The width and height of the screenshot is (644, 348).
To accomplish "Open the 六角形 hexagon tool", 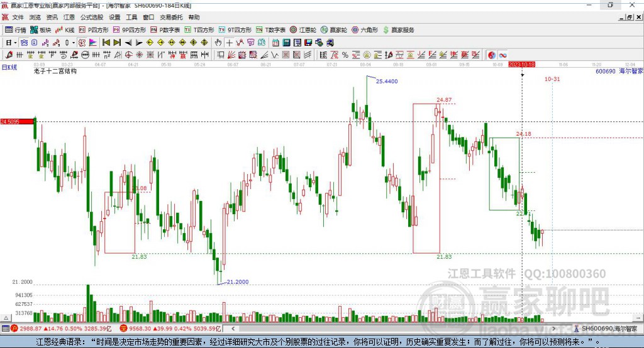I will pyautogui.click(x=365, y=30).
